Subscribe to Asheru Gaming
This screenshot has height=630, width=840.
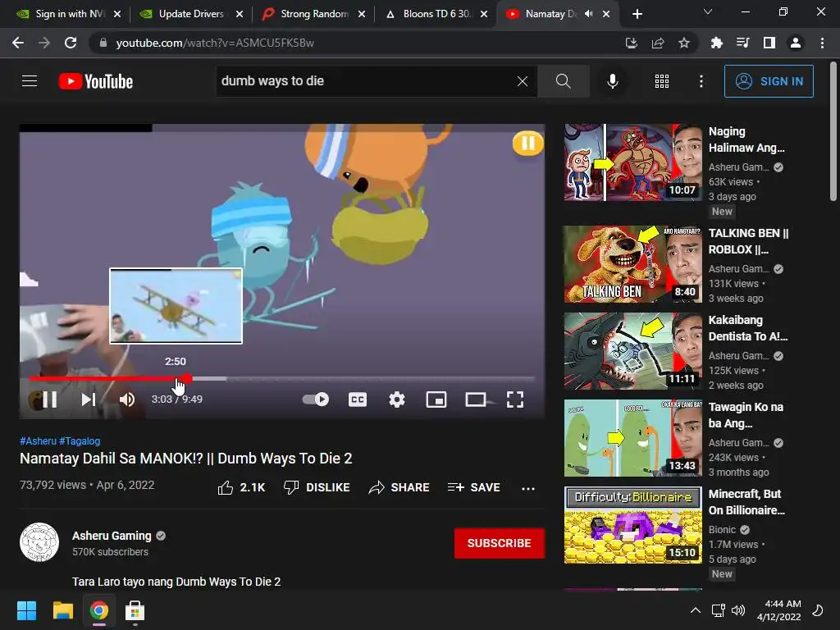pyautogui.click(x=500, y=543)
